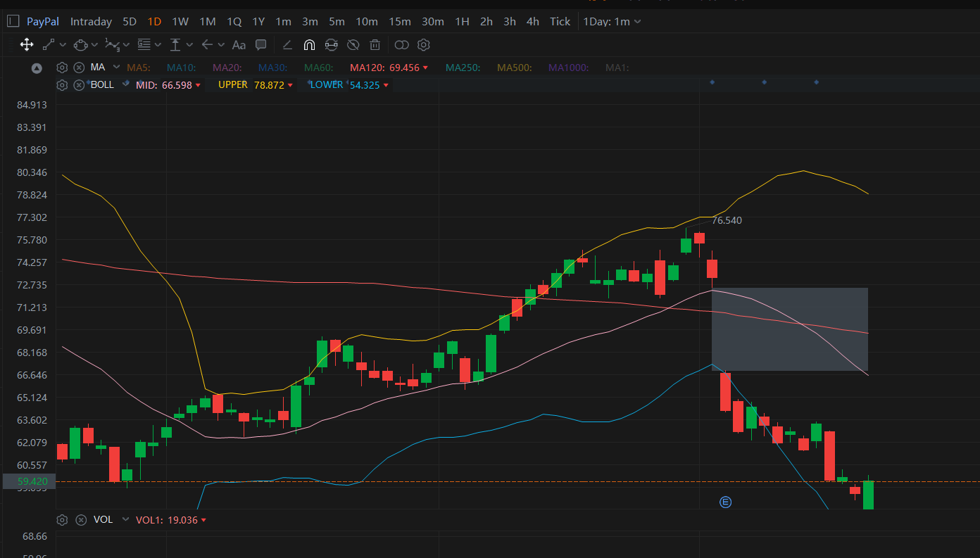This screenshot has height=558, width=980.
Task: Switch to the 4h timeframe
Action: (533, 21)
